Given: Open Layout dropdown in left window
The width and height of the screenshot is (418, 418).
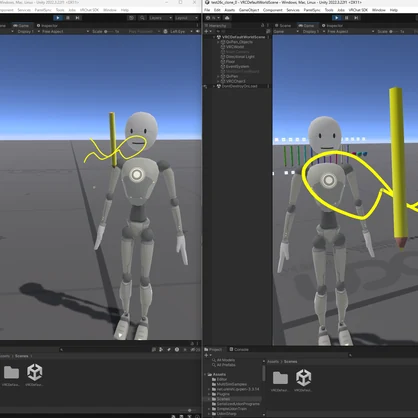Looking at the screenshot, I should [186, 18].
